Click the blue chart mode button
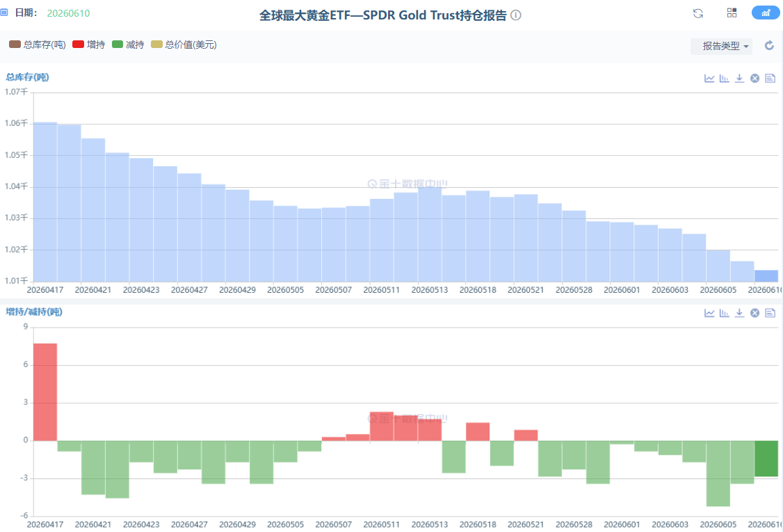 [x=766, y=13]
